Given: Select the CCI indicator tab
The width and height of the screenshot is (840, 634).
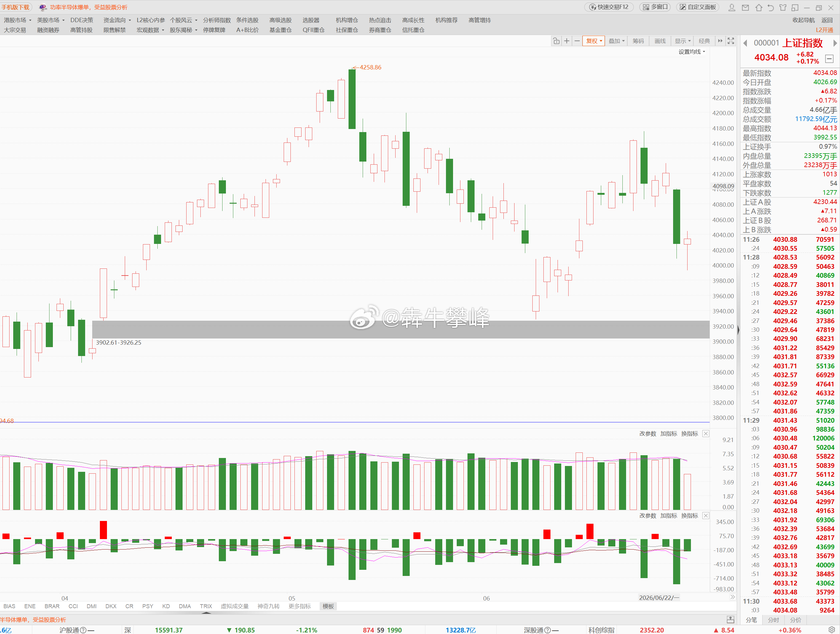Looking at the screenshot, I should 73,606.
